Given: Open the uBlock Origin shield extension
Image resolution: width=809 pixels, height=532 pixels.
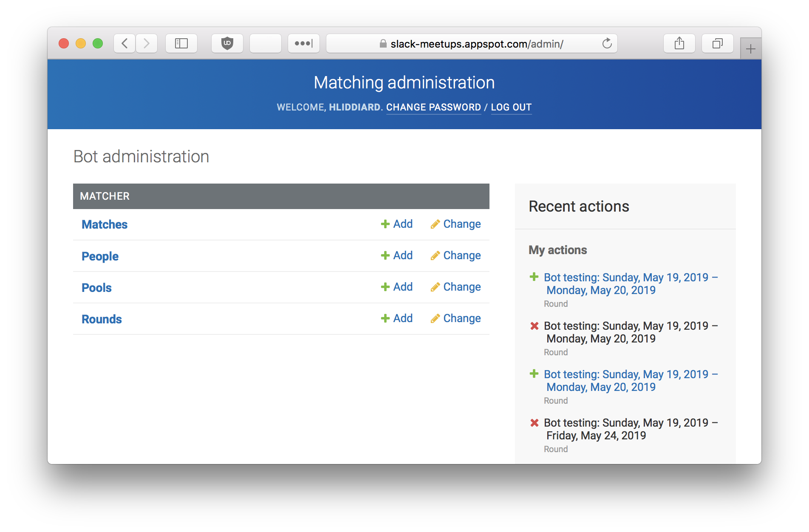Looking at the screenshot, I should point(227,43).
